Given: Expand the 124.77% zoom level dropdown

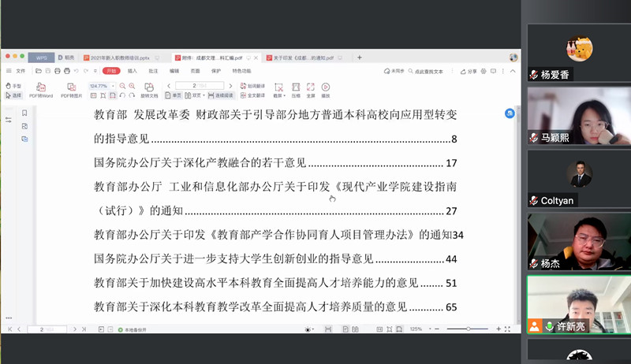Looking at the screenshot, I should (114, 86).
